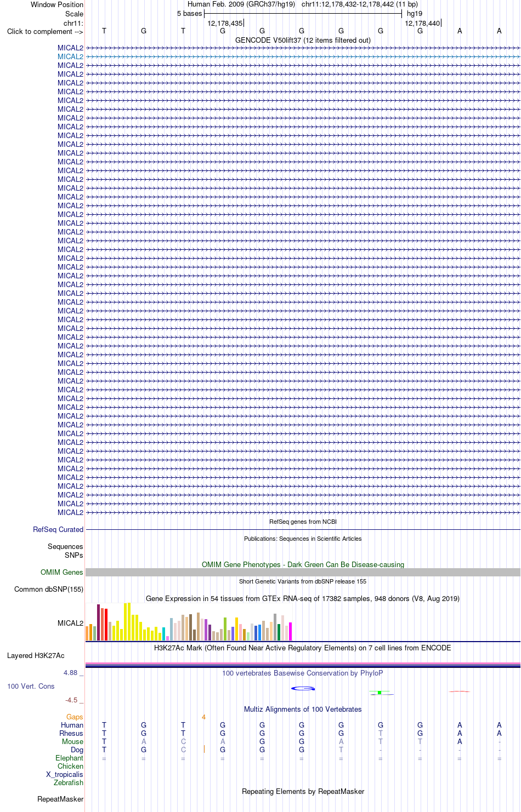
Task: Click the 'chr11:' ruler label
Action: click(73, 23)
